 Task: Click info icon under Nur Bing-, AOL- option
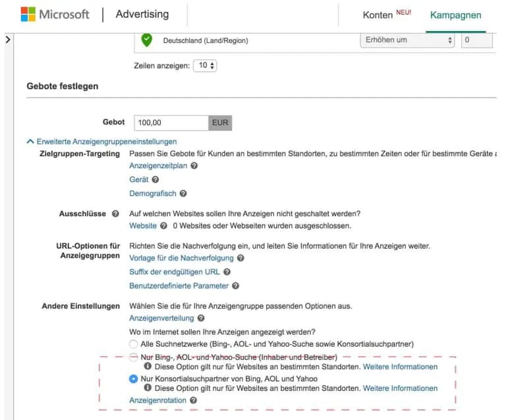pyautogui.click(x=148, y=367)
